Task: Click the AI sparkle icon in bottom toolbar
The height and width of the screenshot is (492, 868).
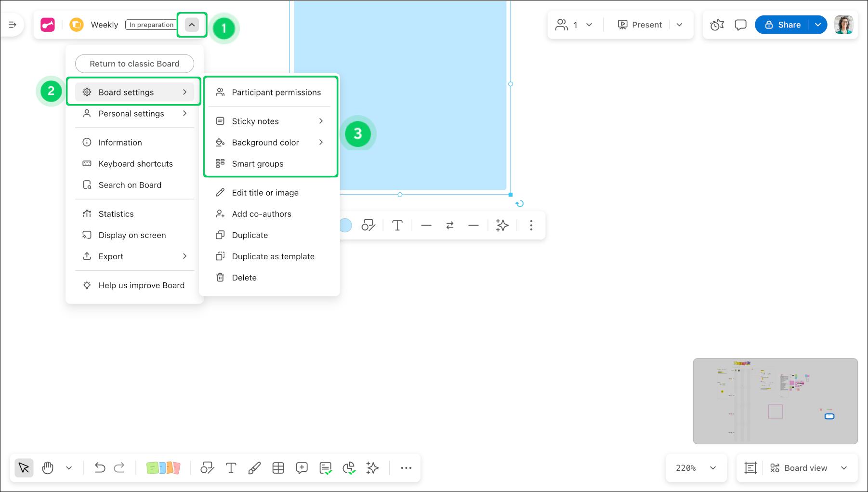Action: (x=372, y=468)
